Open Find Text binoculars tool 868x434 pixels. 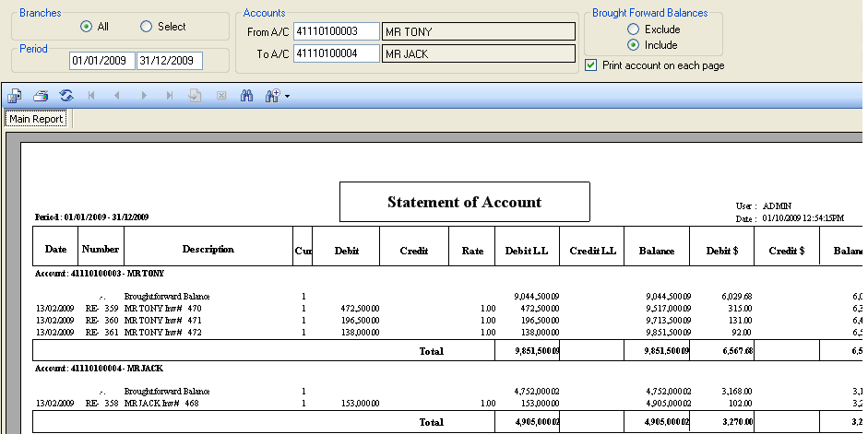[246, 95]
